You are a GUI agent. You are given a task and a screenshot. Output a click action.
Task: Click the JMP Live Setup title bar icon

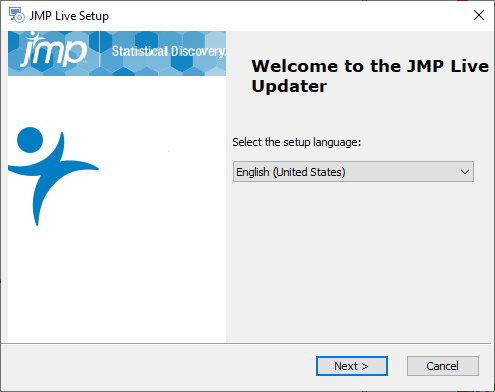coord(17,15)
